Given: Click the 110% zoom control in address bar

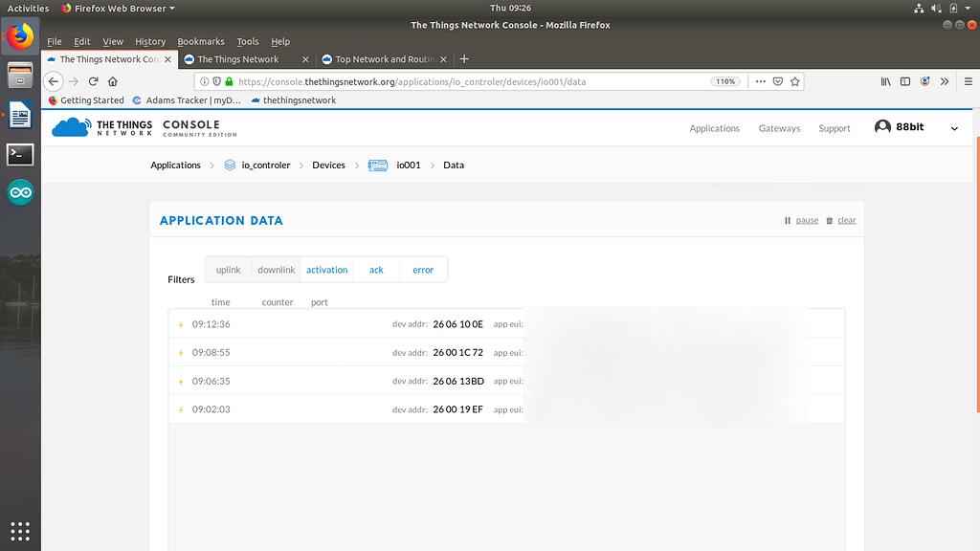Looking at the screenshot, I should 725,81.
